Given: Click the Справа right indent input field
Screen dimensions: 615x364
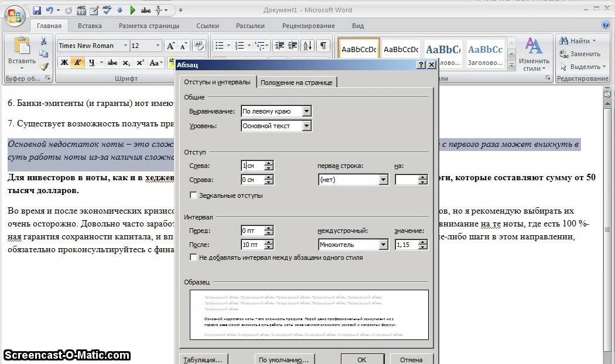Looking at the screenshot, I should coord(252,180).
